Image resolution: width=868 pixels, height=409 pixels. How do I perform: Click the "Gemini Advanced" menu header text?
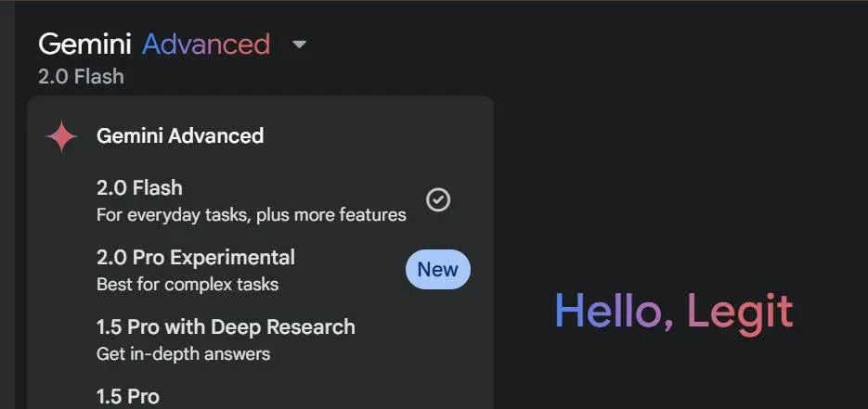click(180, 135)
